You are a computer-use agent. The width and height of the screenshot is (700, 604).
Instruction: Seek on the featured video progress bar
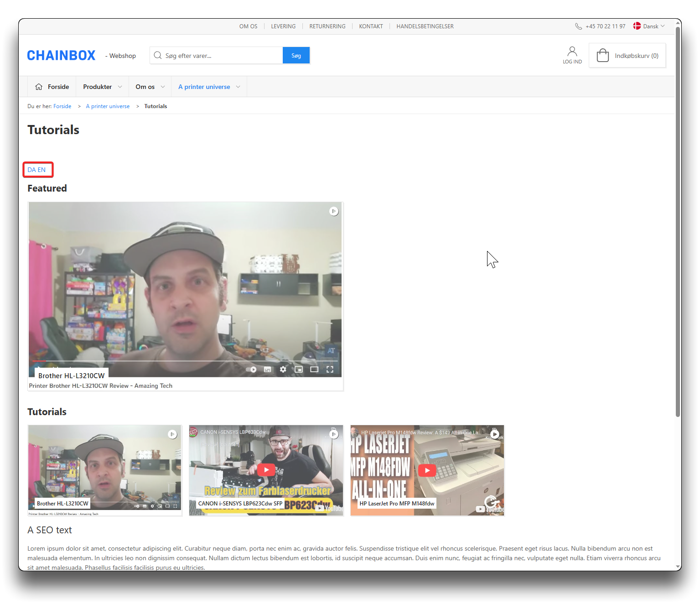point(182,361)
